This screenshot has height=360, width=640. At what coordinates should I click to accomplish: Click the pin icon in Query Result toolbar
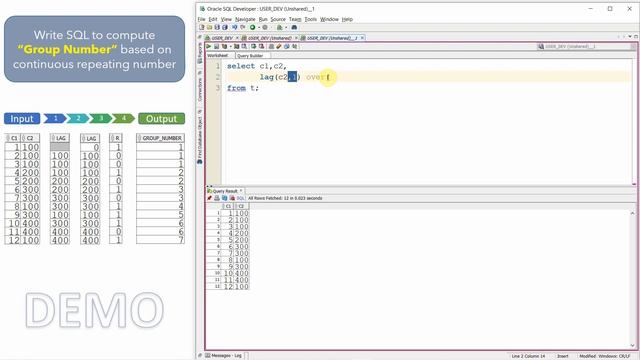tap(209, 198)
